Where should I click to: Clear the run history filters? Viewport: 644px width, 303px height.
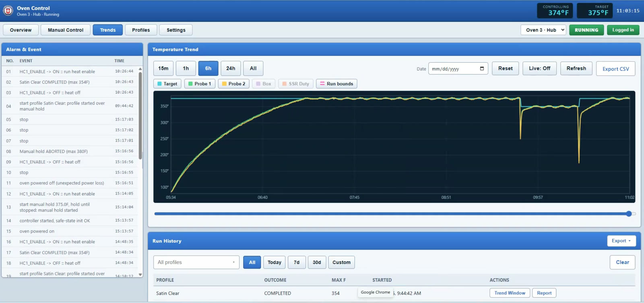coord(622,262)
